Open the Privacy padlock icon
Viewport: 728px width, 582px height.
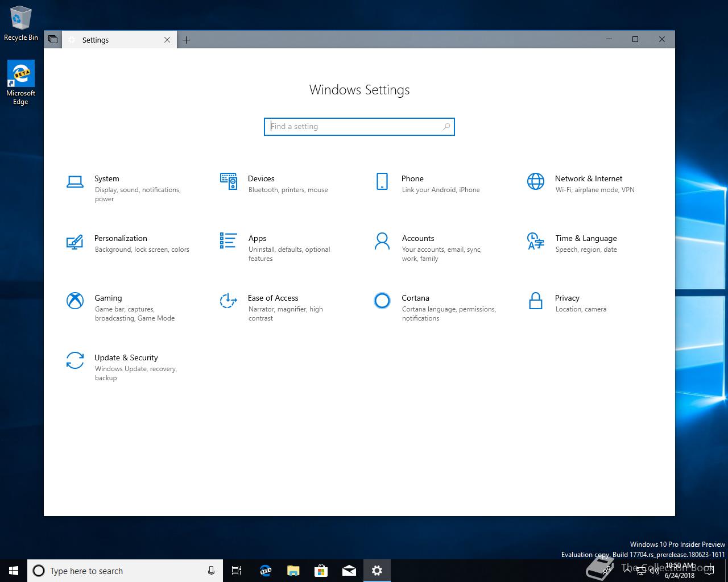(536, 300)
